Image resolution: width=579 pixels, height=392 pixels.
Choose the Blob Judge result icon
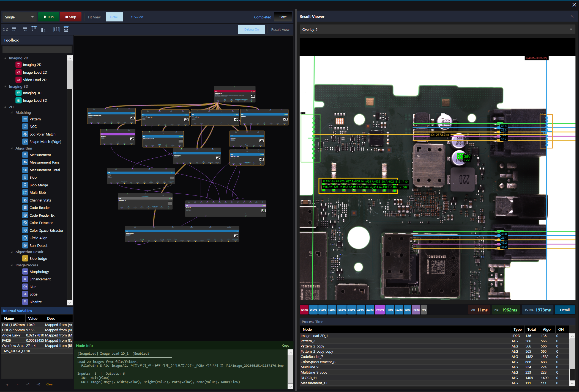coord(25,258)
